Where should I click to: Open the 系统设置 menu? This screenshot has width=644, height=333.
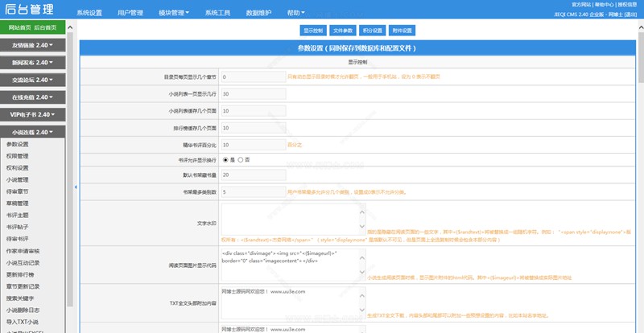point(89,13)
